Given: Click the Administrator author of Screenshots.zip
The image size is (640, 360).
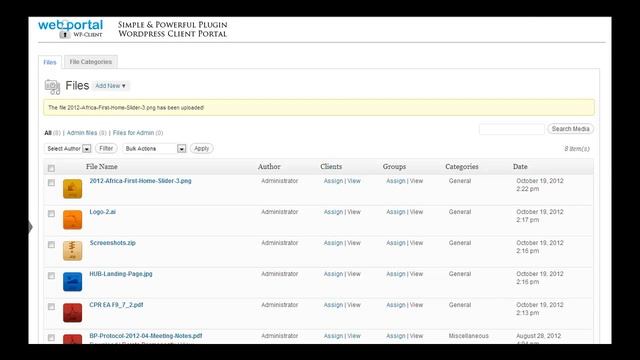Looking at the screenshot, I should pos(280,243).
